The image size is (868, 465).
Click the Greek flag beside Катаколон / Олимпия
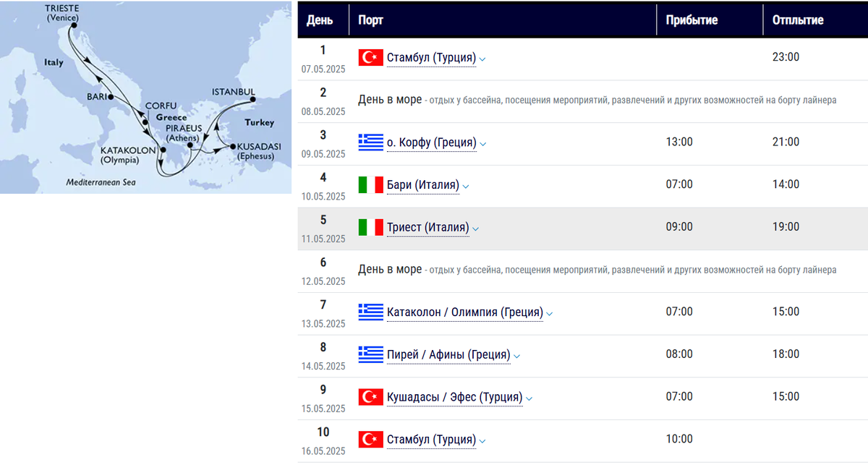click(370, 312)
